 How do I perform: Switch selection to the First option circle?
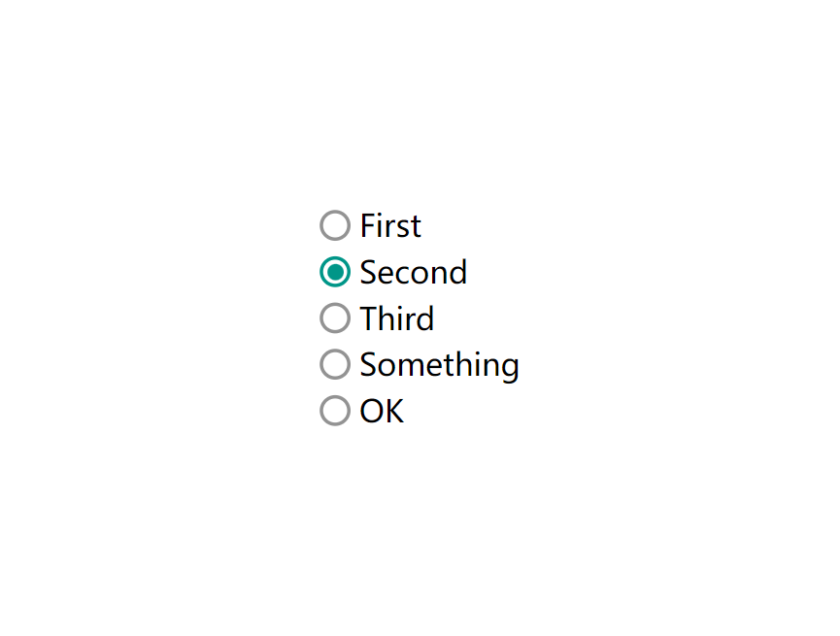coord(335,225)
